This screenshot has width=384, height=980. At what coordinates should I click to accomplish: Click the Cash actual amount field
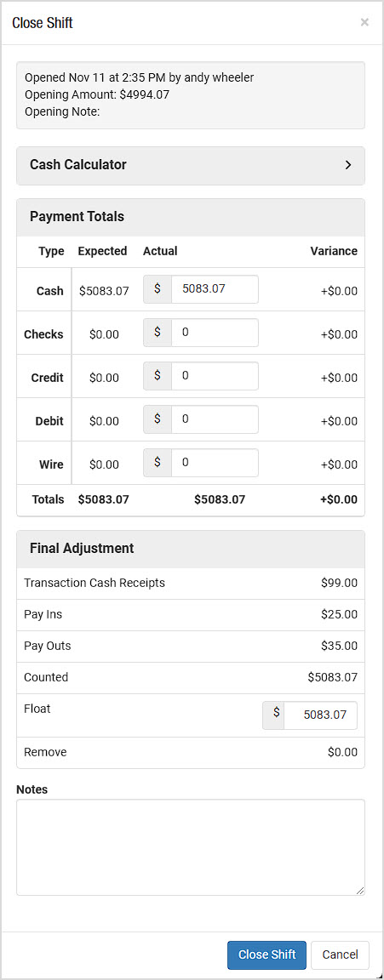215,289
